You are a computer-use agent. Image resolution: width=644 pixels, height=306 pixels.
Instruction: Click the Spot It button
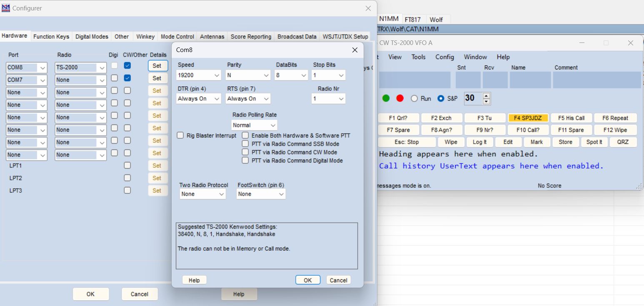coord(594,142)
